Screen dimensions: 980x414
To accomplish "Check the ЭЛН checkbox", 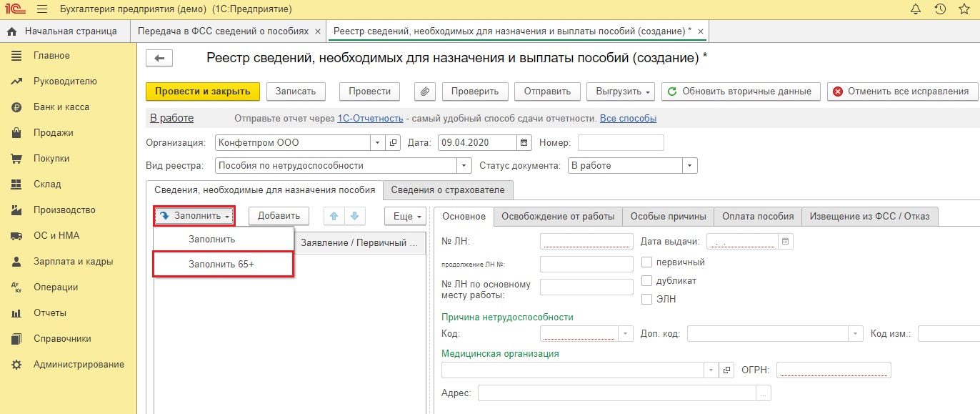I will (x=646, y=299).
